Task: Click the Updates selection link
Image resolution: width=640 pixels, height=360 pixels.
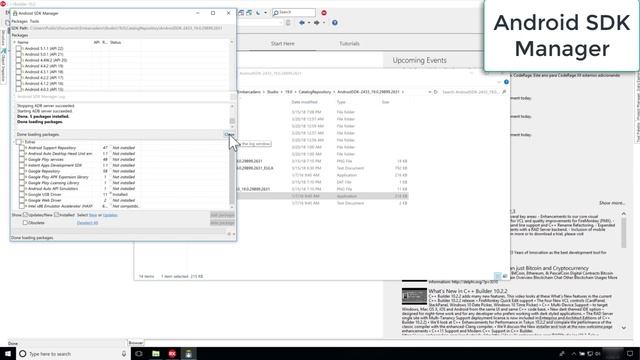Action: tap(110, 215)
